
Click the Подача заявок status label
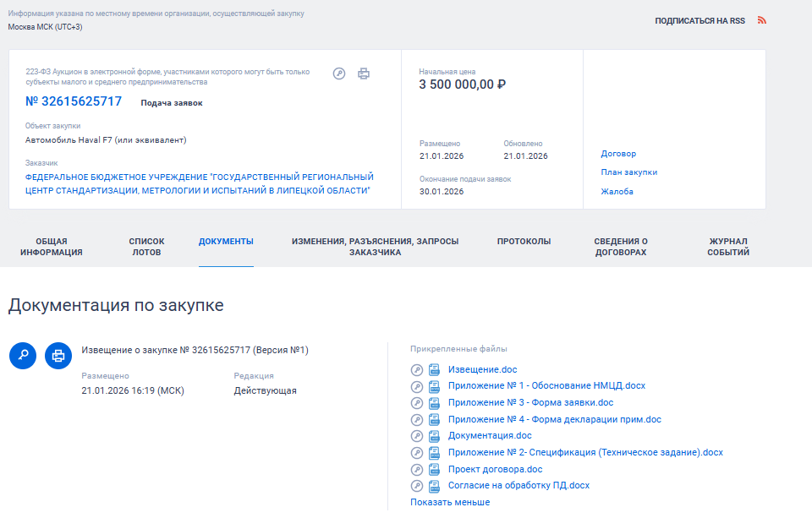(172, 103)
